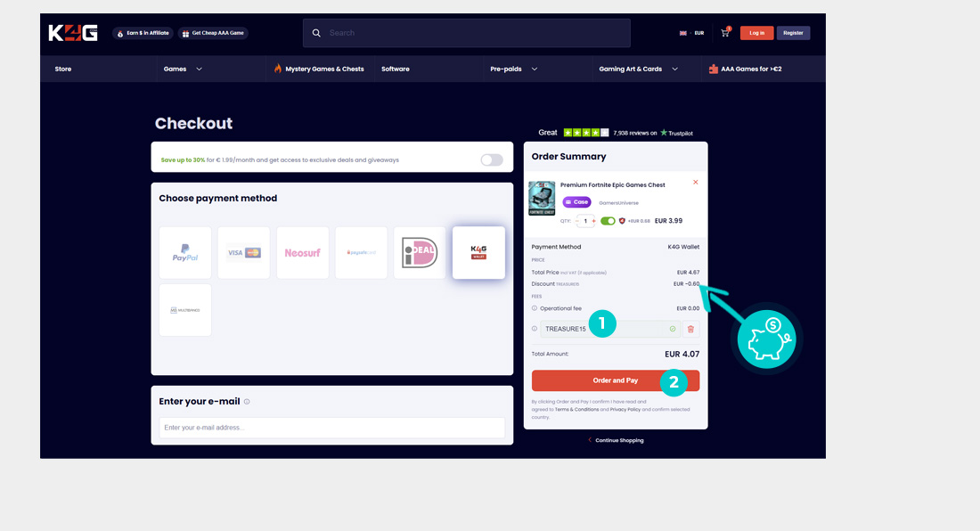Click the e-mail address input field
980x531 pixels.
(332, 428)
